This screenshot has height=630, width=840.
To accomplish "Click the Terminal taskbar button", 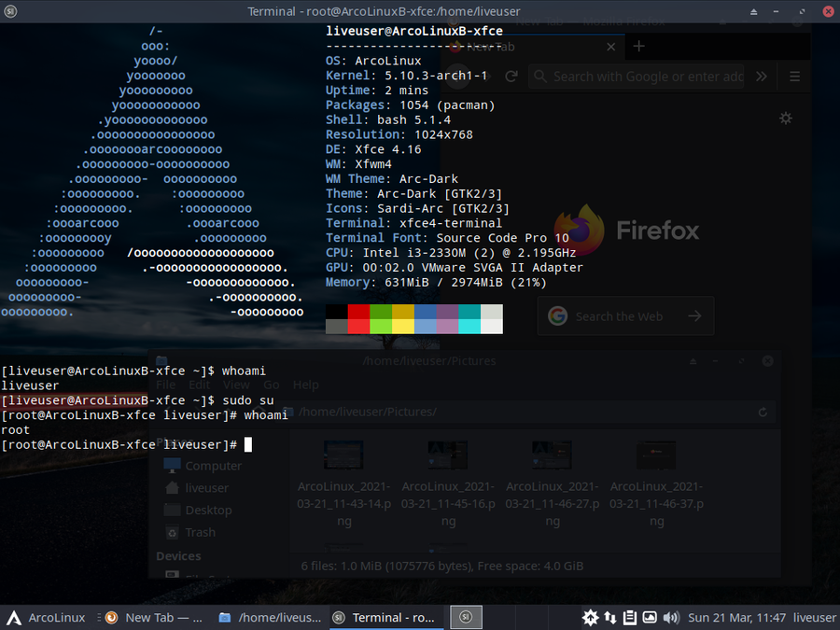I will (x=385, y=617).
